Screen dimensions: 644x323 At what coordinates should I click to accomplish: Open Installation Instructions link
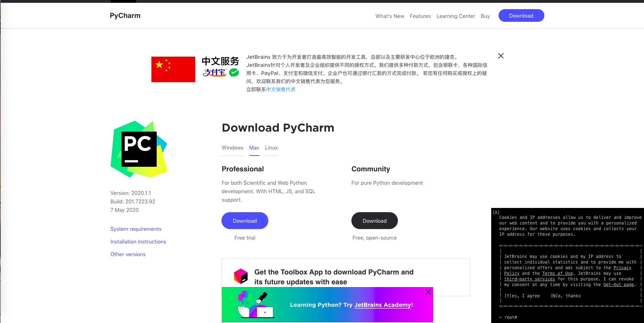138,242
